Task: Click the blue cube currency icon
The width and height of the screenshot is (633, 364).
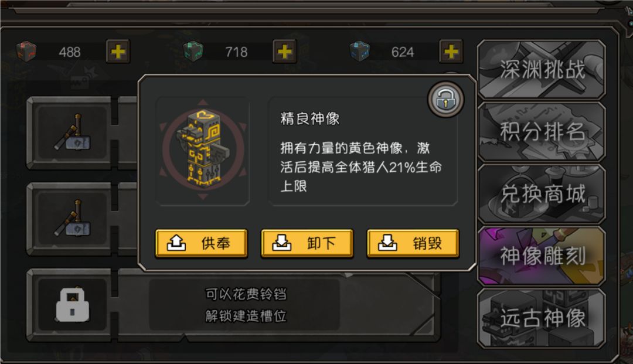Action: click(359, 52)
